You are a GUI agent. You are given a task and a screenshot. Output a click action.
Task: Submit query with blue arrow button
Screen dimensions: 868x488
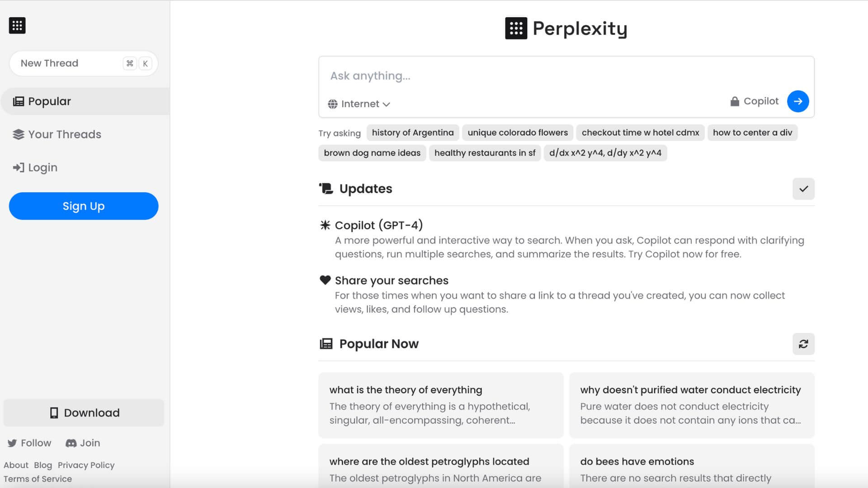[797, 101]
